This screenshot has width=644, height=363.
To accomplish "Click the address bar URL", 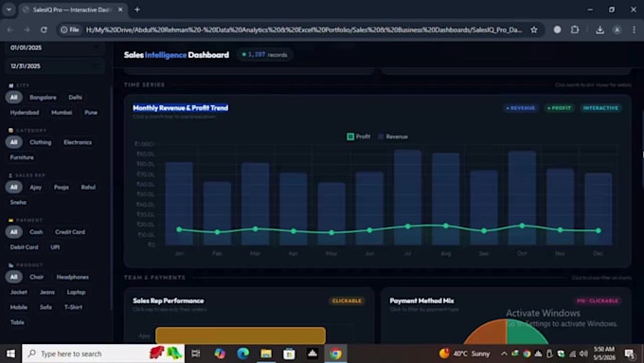I will pyautogui.click(x=304, y=29).
